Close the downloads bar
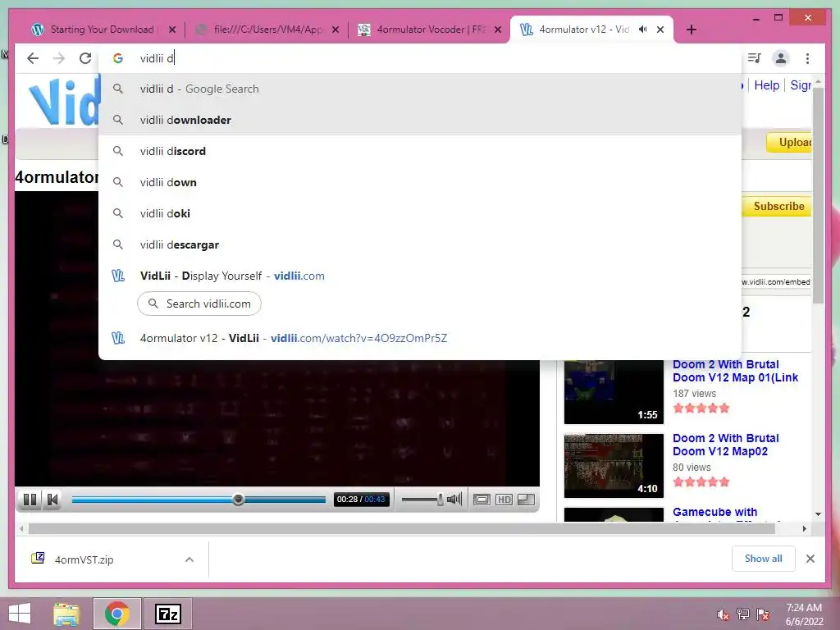 tap(810, 559)
